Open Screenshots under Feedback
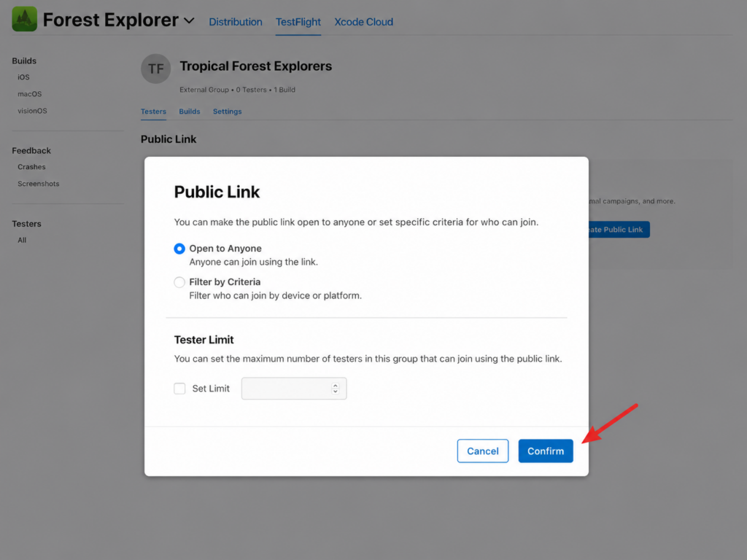The image size is (747, 560). [x=39, y=183]
